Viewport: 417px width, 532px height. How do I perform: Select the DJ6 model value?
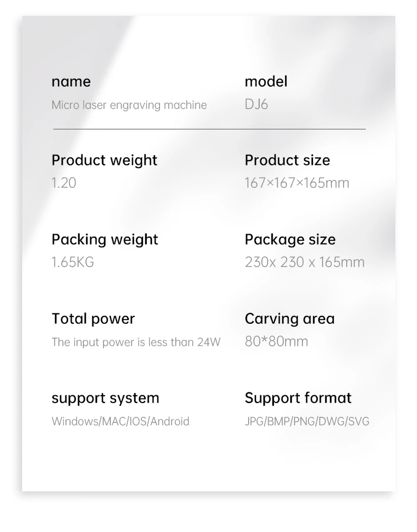[256, 104]
